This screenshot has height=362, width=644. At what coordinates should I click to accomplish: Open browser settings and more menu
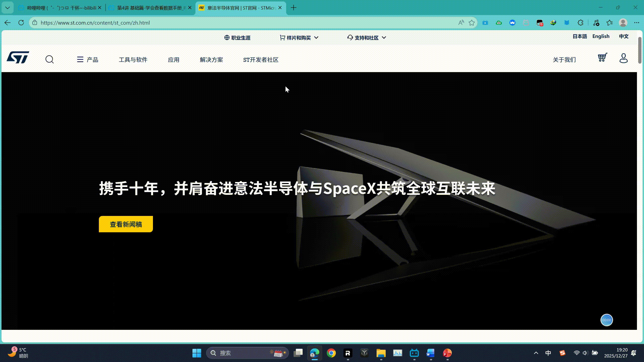pos(637,23)
